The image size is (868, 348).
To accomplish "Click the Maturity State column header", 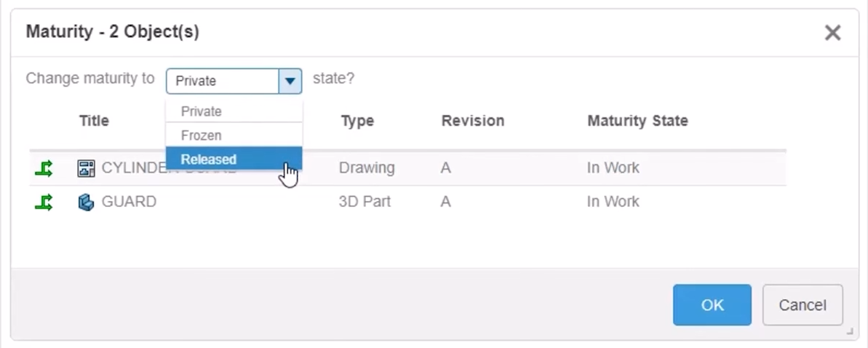I will pyautogui.click(x=637, y=121).
